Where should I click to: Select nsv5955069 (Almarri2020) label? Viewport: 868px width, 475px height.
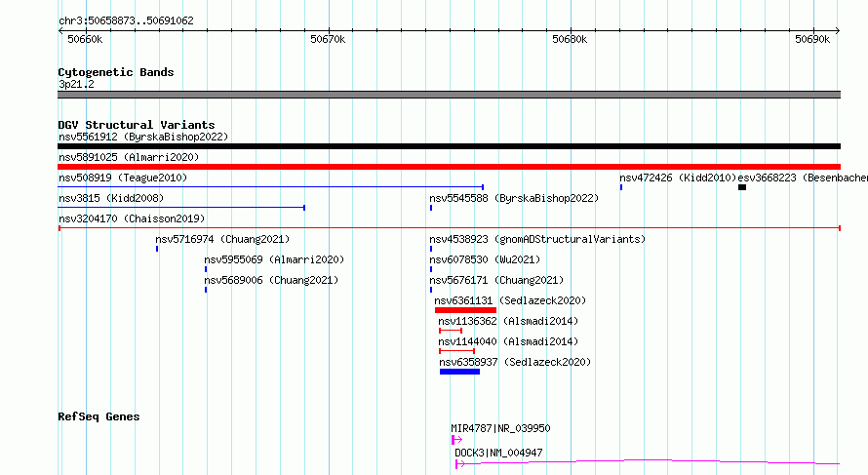coord(274,259)
